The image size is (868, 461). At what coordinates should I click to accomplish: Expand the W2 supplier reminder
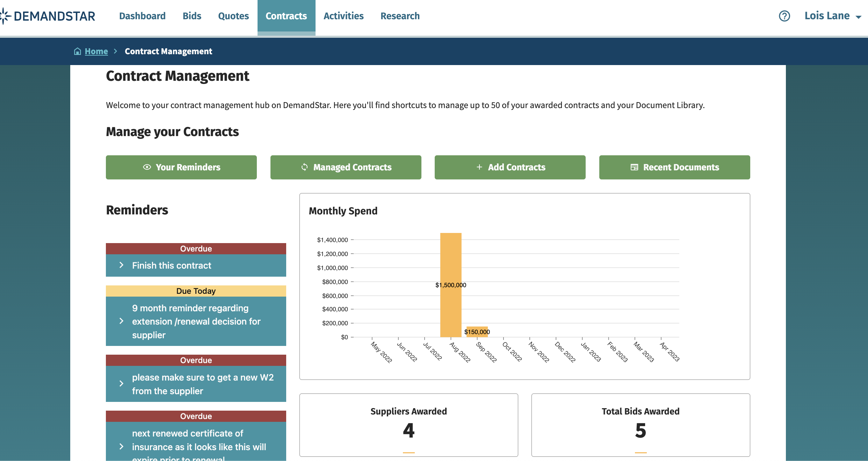[122, 384]
